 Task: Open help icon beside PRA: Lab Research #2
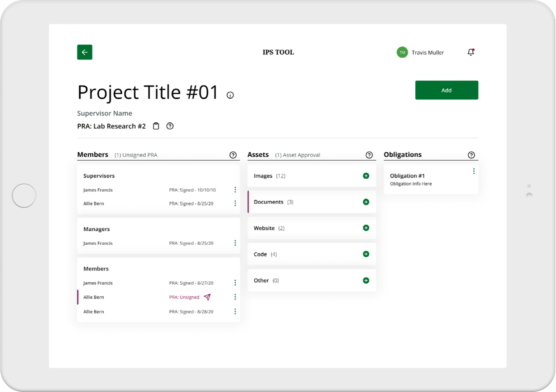tap(170, 126)
